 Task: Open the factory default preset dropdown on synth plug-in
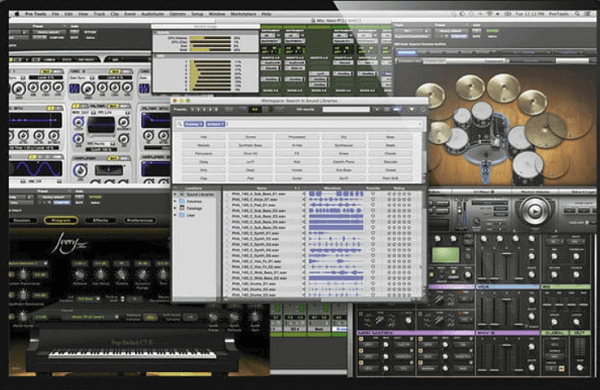point(49,32)
